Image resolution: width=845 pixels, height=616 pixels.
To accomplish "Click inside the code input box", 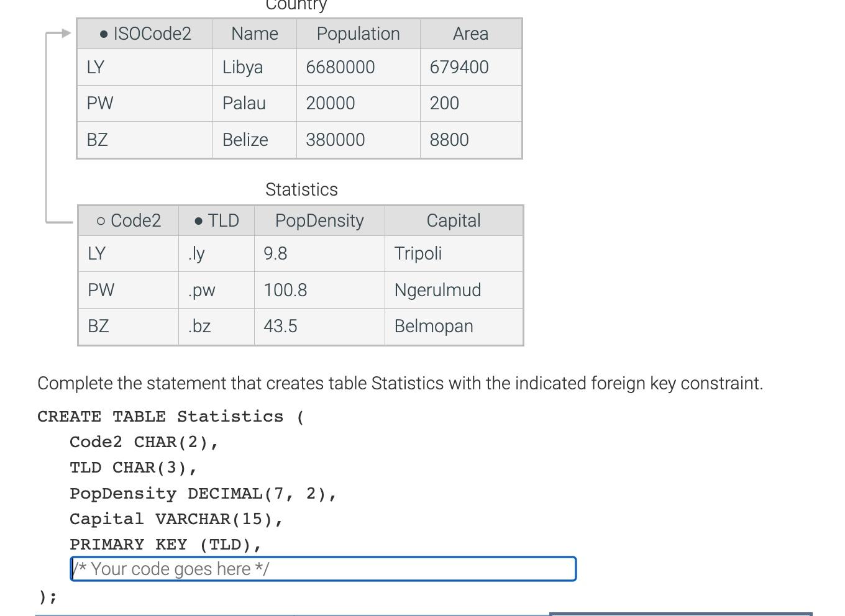I will pos(323,568).
